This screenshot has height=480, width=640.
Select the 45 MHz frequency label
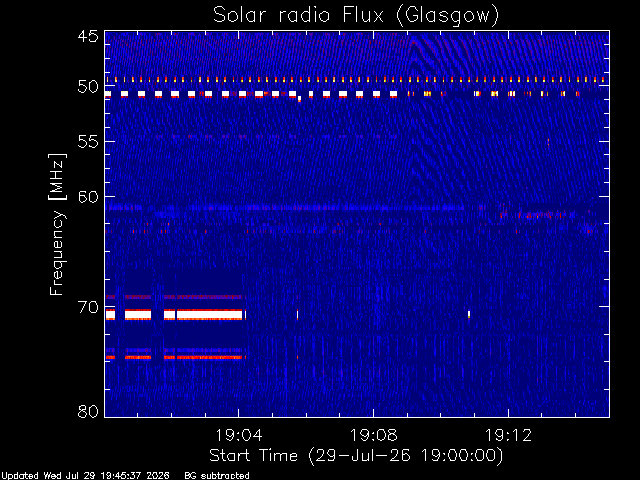pyautogui.click(x=88, y=36)
